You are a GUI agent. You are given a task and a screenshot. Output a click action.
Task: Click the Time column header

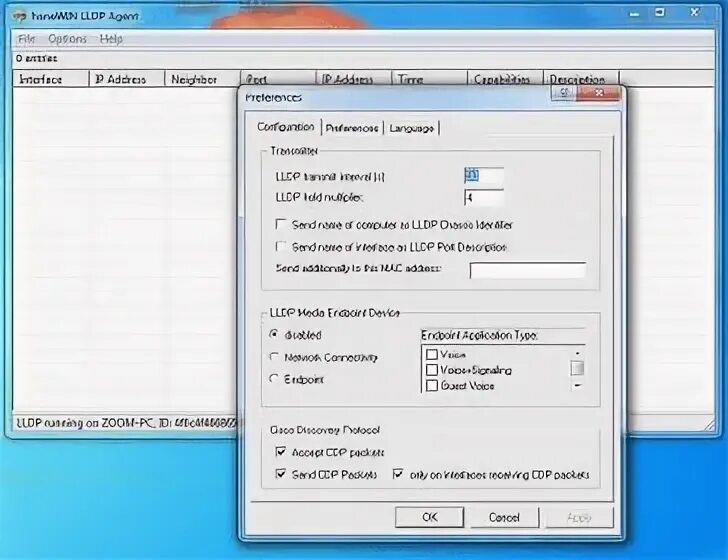pyautogui.click(x=429, y=78)
